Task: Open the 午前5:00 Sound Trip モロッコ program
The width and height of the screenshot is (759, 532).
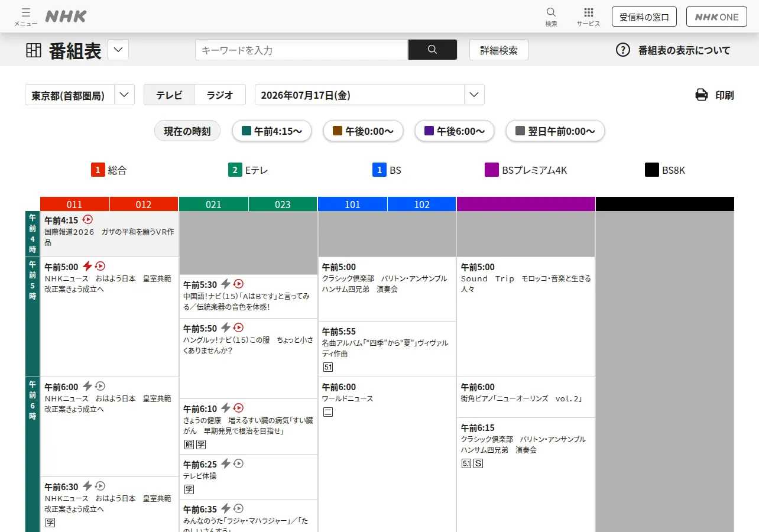Action: (526, 317)
